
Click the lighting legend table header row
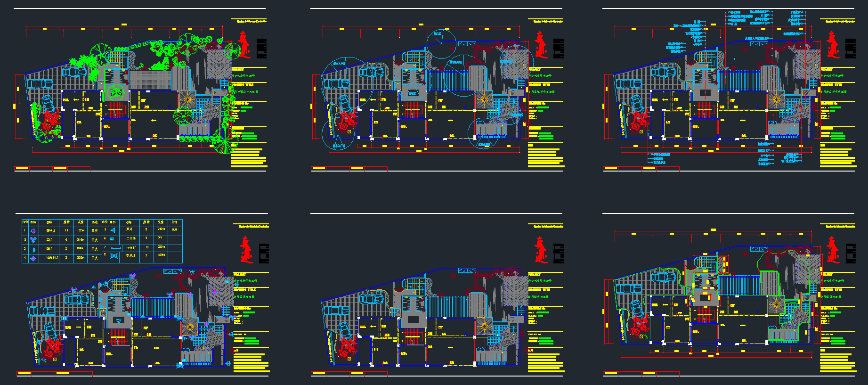click(102, 222)
